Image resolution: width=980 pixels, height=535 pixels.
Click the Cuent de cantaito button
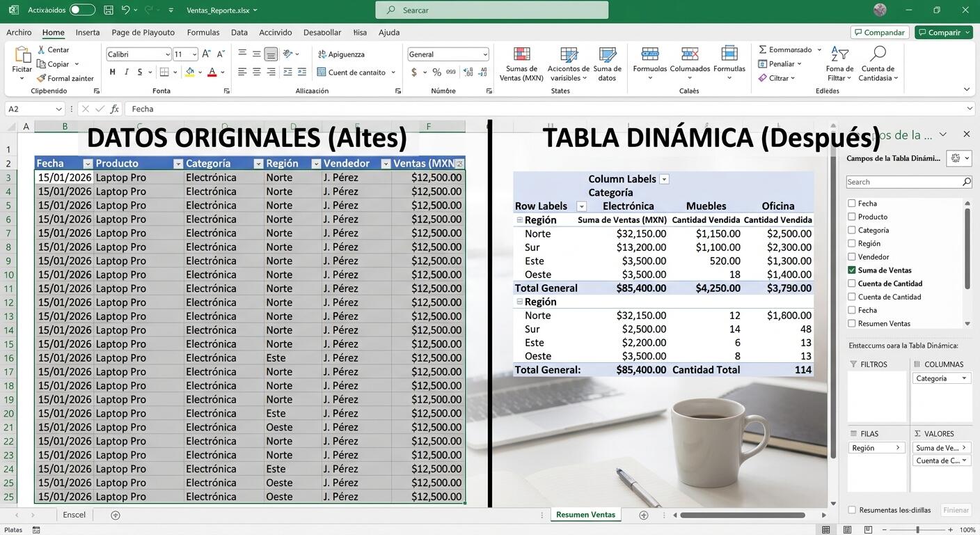coord(356,72)
